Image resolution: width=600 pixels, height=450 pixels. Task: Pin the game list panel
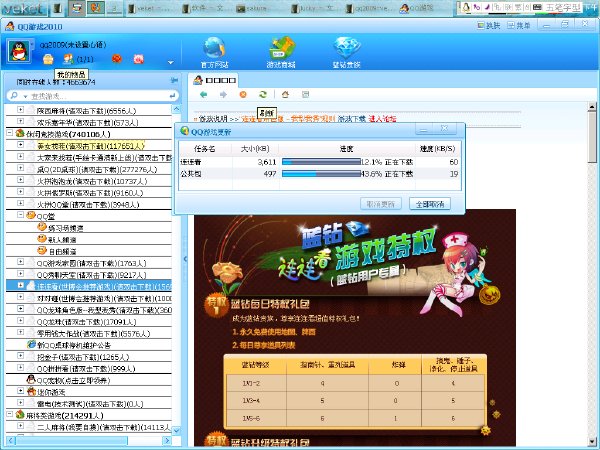tap(174, 80)
